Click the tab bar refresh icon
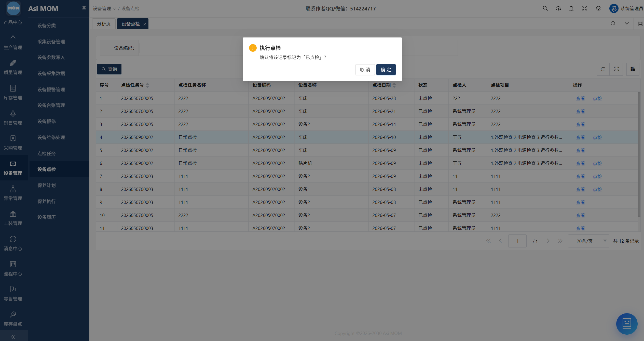This screenshot has width=644, height=341. tap(613, 23)
